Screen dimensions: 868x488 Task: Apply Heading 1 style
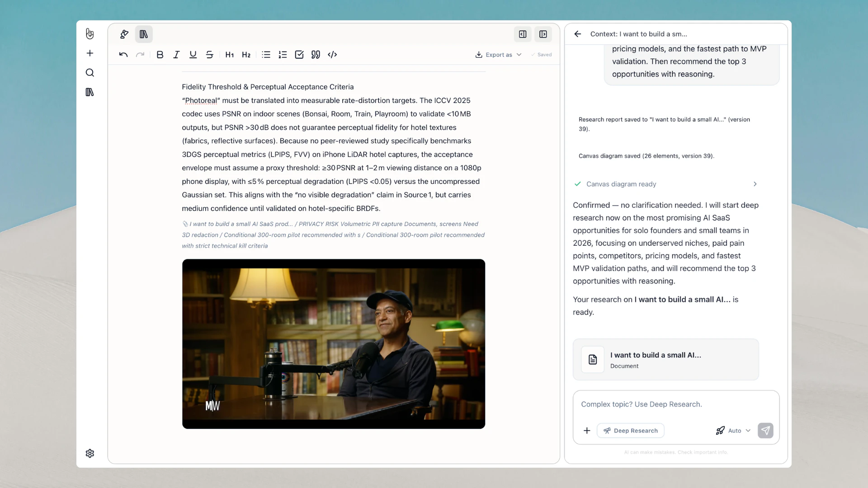230,55
